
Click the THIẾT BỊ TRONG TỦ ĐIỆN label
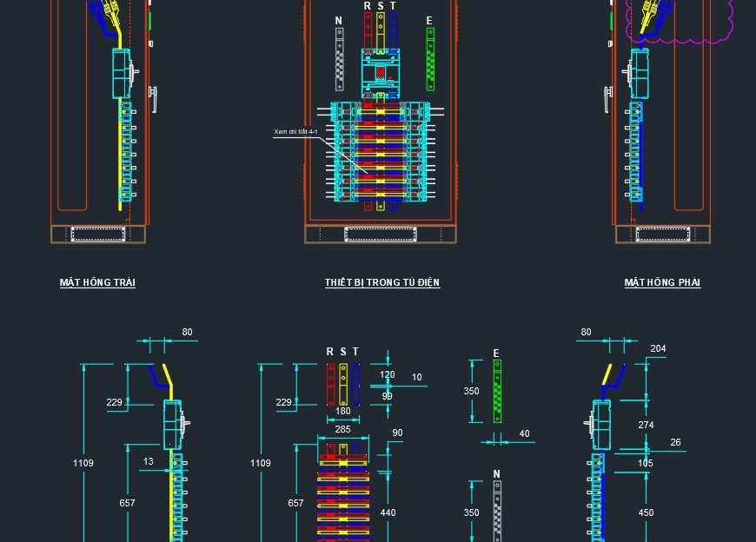pos(382,282)
